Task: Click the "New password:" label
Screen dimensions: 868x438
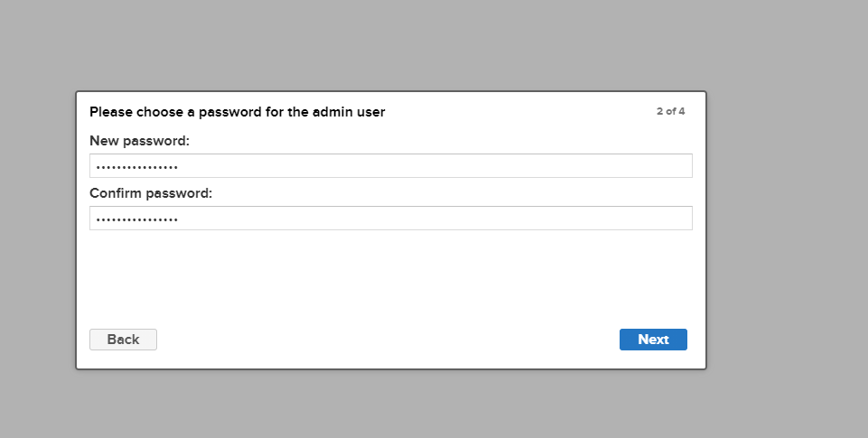Action: (139, 141)
